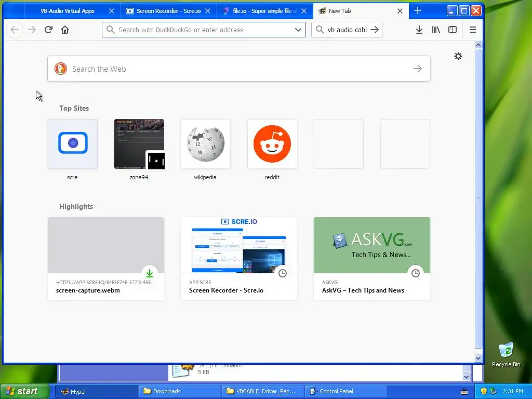532x399 pixels.
Task: Open New Tab preferences gear
Action: [x=458, y=56]
